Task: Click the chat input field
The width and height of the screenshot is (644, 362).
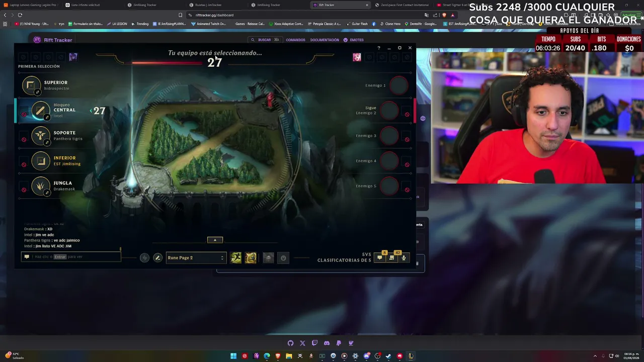Action: [71, 257]
